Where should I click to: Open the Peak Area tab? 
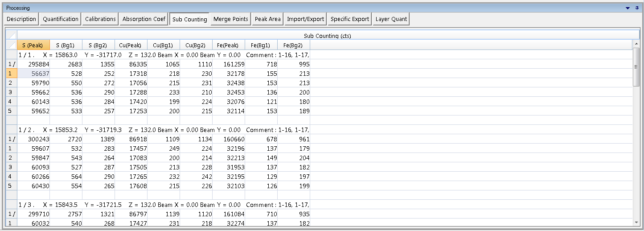coord(267,19)
